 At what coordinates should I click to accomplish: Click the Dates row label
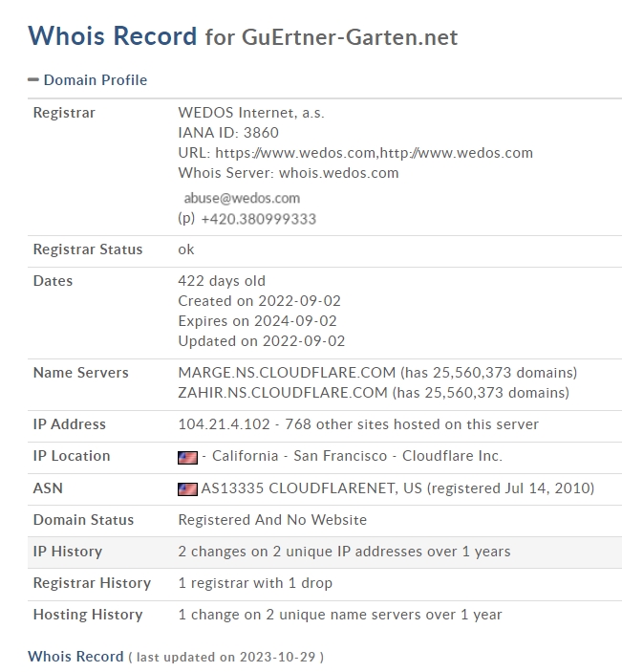(x=53, y=281)
